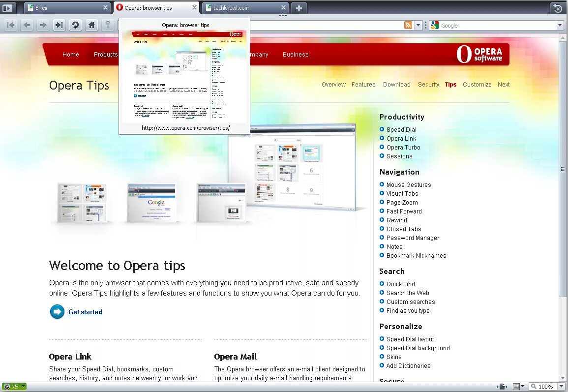Screen dimensions: 568x392
Task: Click the Google search screenshot thumbnail
Action: pos(152,203)
